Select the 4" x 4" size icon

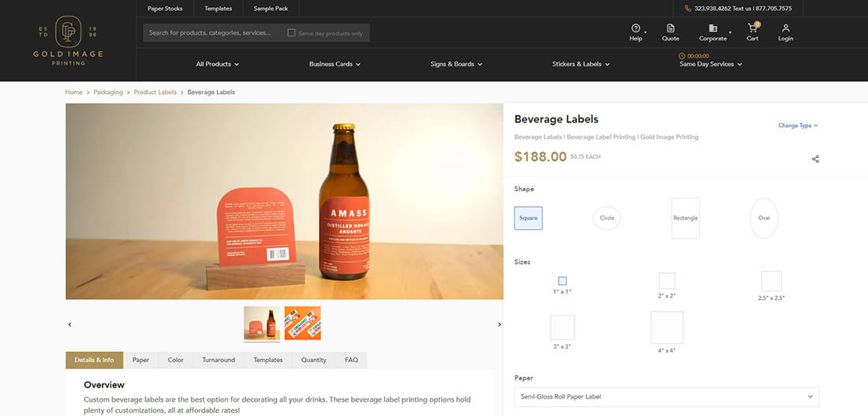coord(667,328)
